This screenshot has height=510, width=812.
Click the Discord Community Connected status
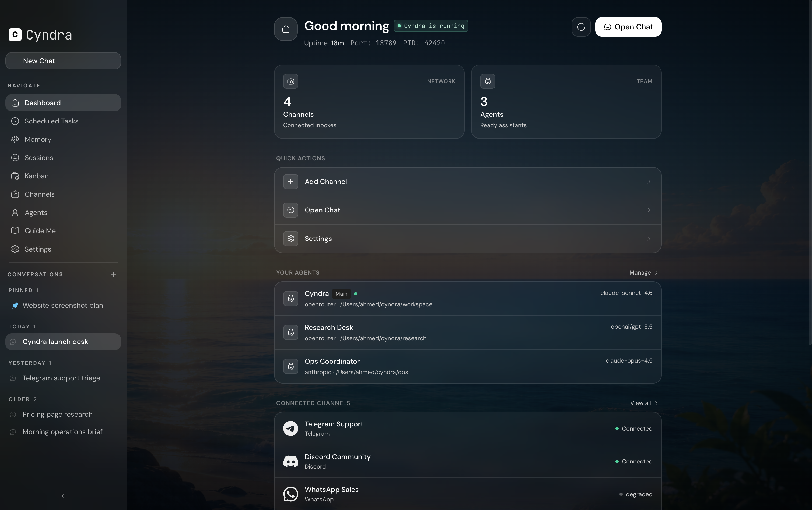coord(633,462)
